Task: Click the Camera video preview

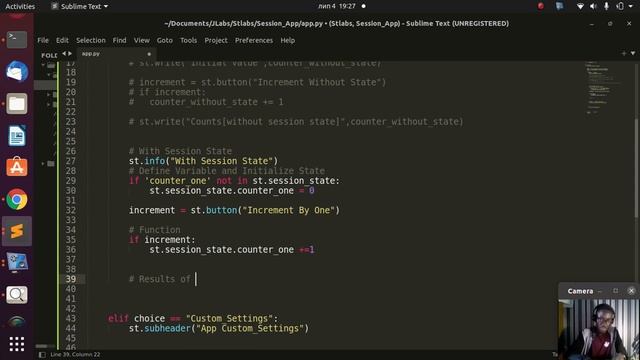Action: (599, 329)
